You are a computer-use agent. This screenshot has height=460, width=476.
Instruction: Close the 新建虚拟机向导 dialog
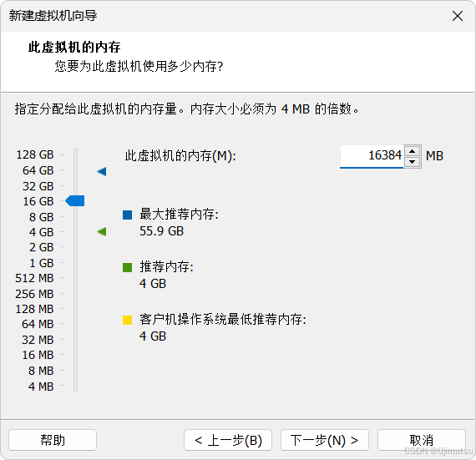[x=457, y=16]
